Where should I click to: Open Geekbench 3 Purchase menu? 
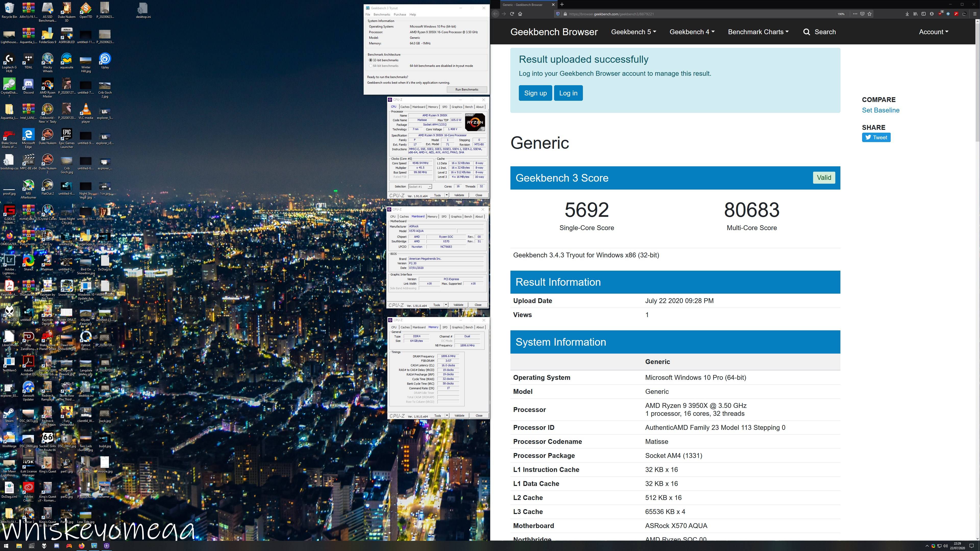click(399, 15)
